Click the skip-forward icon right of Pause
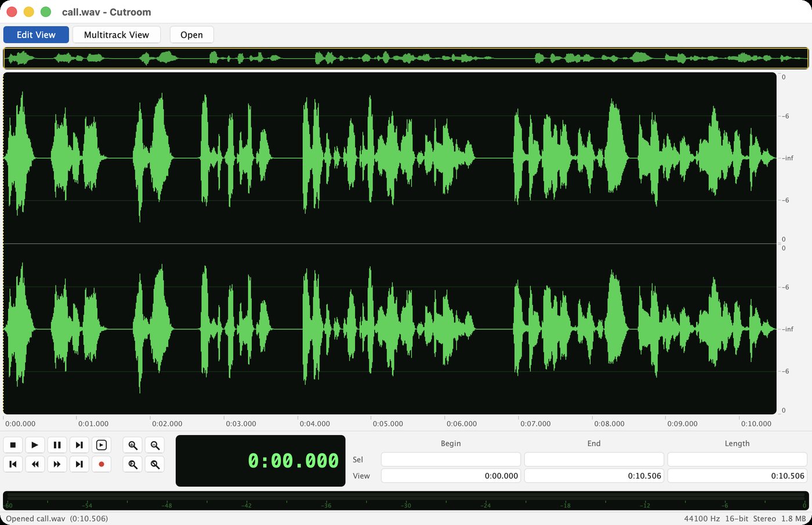 tap(79, 445)
